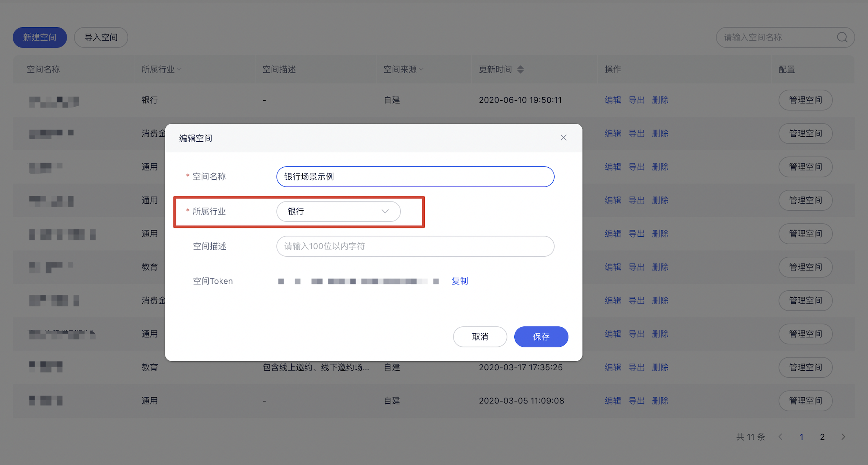This screenshot has width=868, height=465.
Task: Click the previous page arrow
Action: (x=781, y=437)
